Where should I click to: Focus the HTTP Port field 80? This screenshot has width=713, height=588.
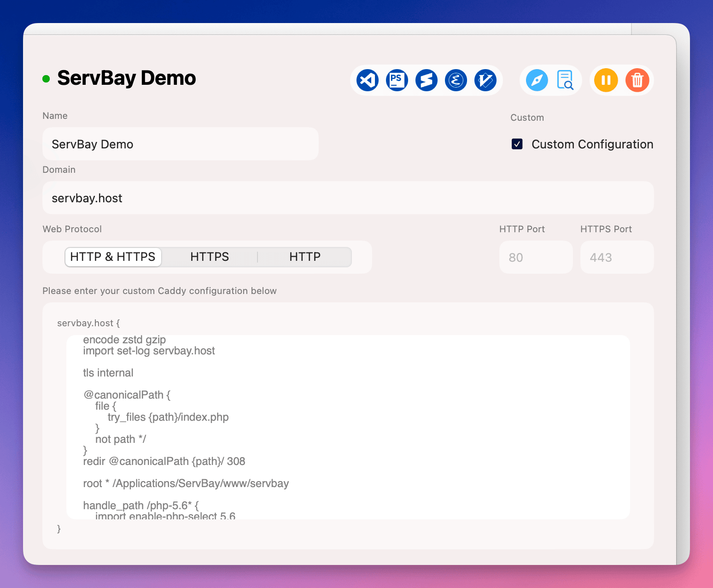click(x=536, y=257)
